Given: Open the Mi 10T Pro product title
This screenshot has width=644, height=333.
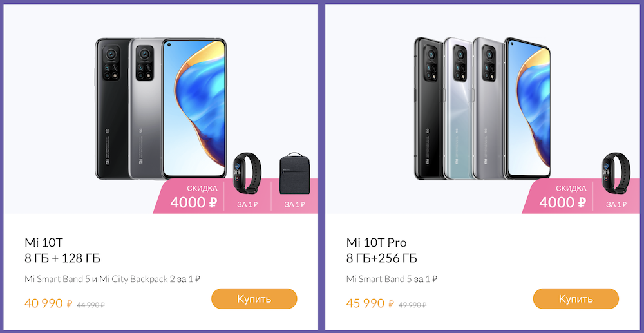Looking at the screenshot, I should click(376, 243).
